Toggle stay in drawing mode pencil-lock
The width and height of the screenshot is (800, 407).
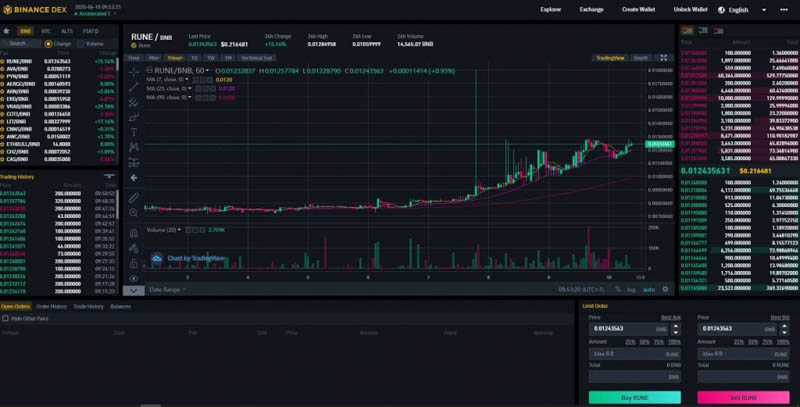[134, 248]
